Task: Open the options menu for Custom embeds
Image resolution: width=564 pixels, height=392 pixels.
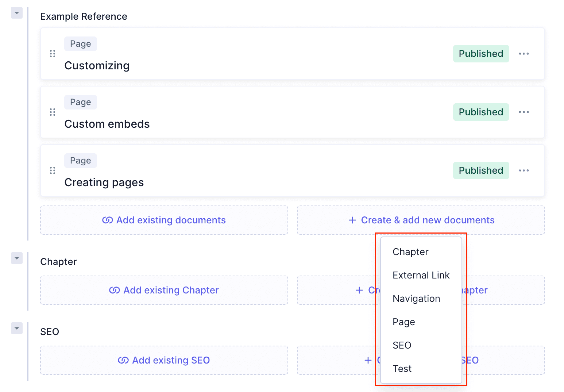Action: pos(524,112)
